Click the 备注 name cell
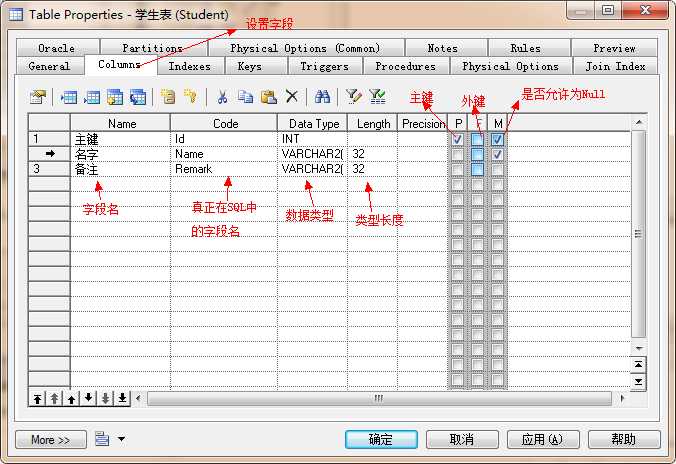Image resolution: width=676 pixels, height=464 pixels. click(120, 169)
